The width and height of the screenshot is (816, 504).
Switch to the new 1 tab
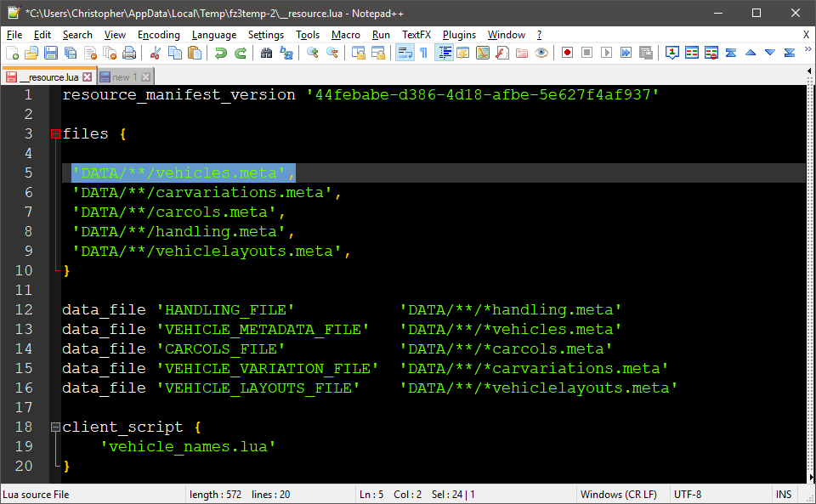(x=124, y=77)
